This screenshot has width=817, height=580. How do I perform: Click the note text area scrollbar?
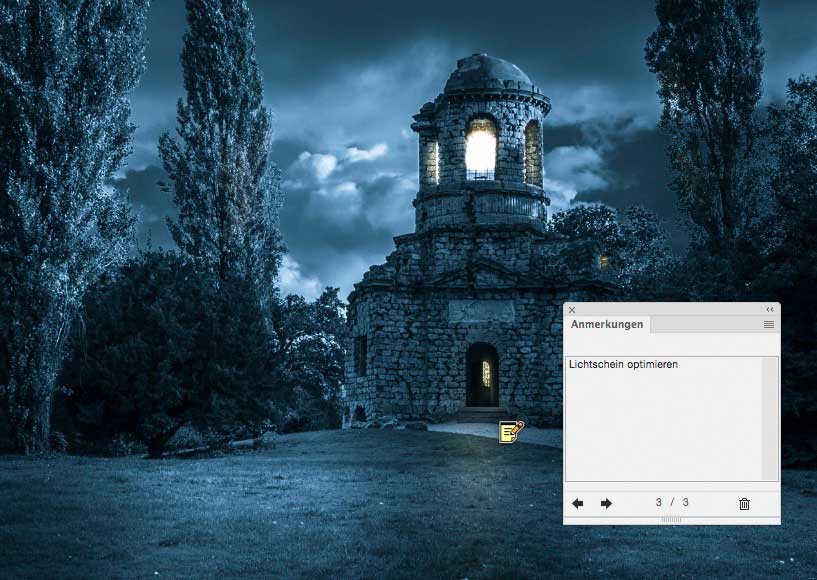point(770,419)
